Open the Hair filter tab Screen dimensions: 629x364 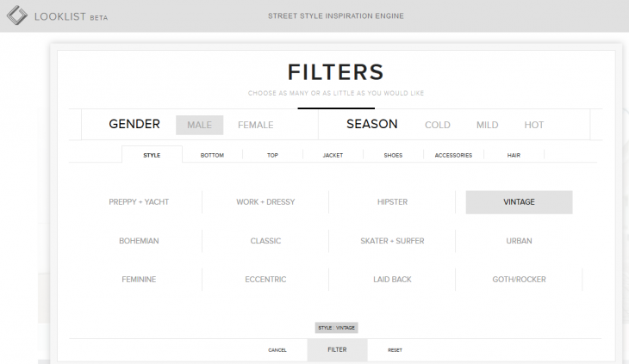tap(514, 155)
